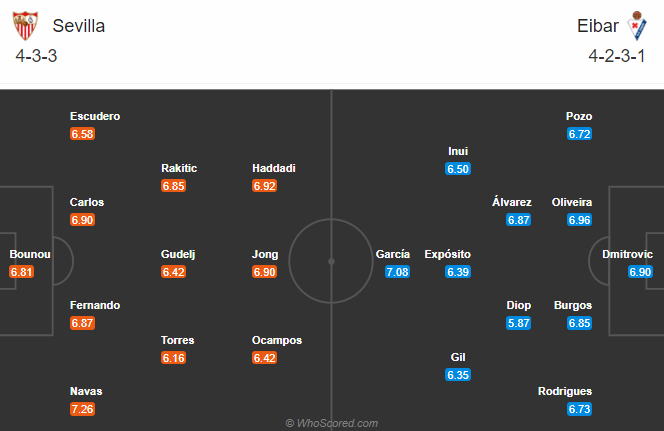Open player Ocampos
This screenshot has height=431, width=664.
(x=277, y=340)
